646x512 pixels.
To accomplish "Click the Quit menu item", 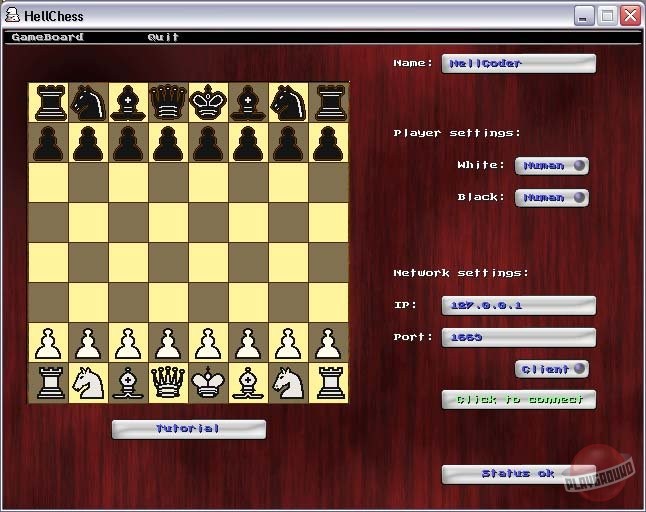I will click(163, 37).
